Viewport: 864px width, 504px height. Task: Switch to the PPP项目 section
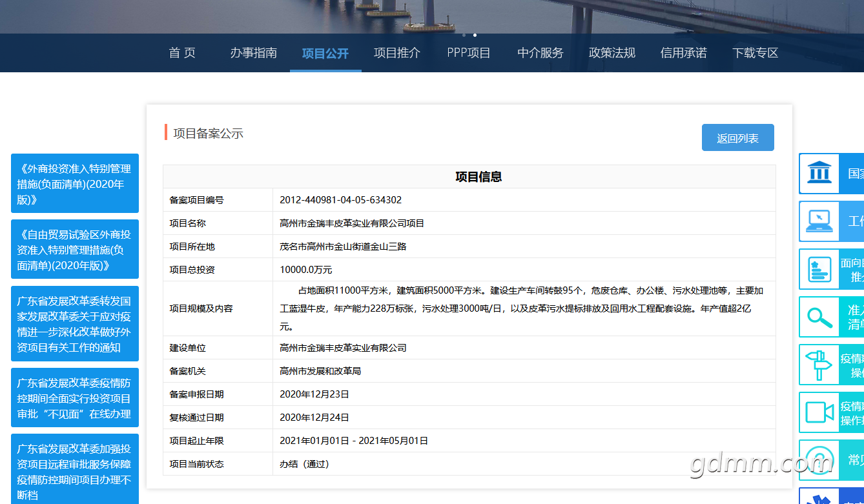(x=469, y=53)
